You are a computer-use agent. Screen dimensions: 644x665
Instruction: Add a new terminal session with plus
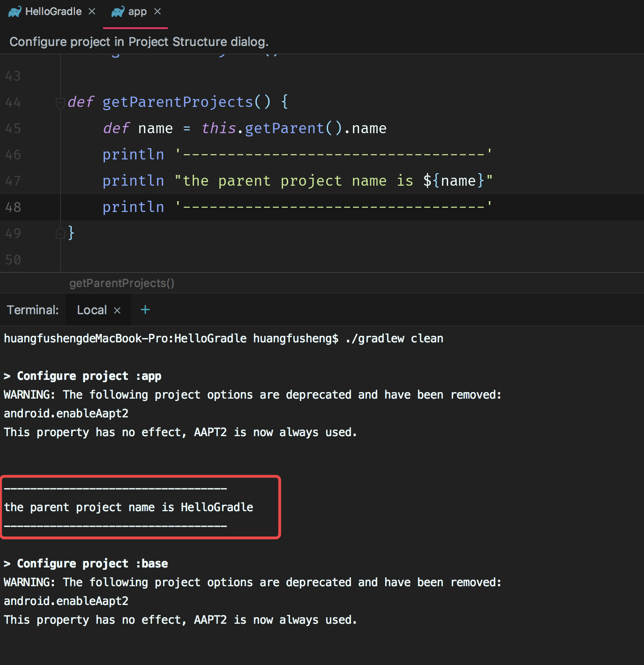pyautogui.click(x=145, y=310)
